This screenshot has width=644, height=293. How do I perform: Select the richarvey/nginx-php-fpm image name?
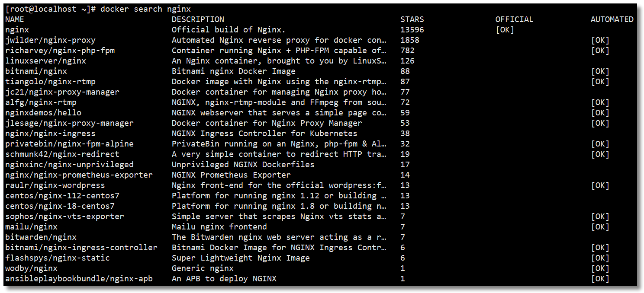pos(60,51)
